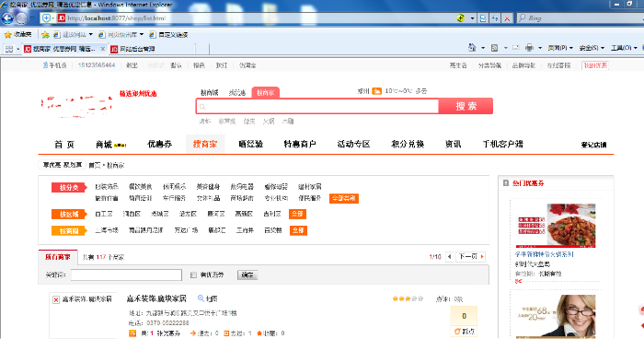
Task: Open map via magnifier icon beside merchant name
Action: click(201, 298)
